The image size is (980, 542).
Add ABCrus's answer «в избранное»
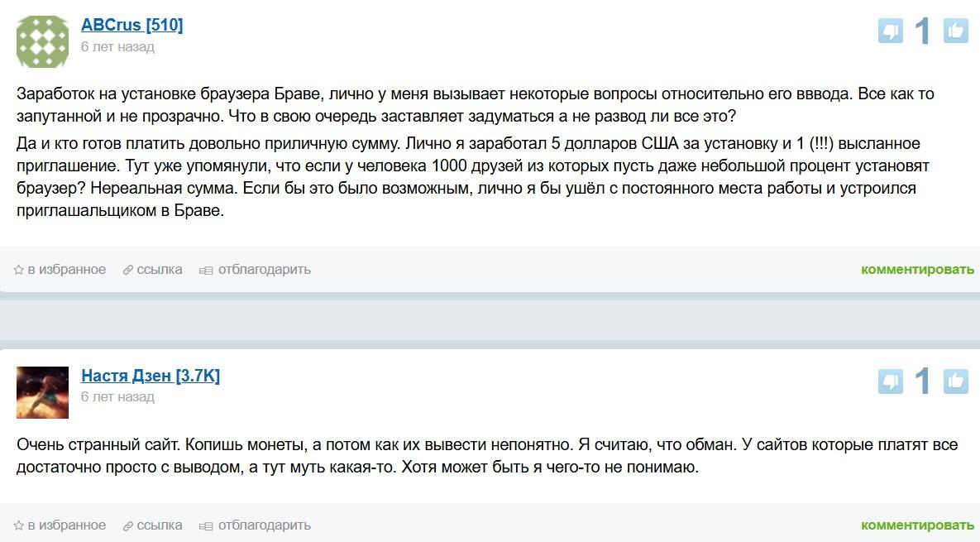(x=67, y=270)
